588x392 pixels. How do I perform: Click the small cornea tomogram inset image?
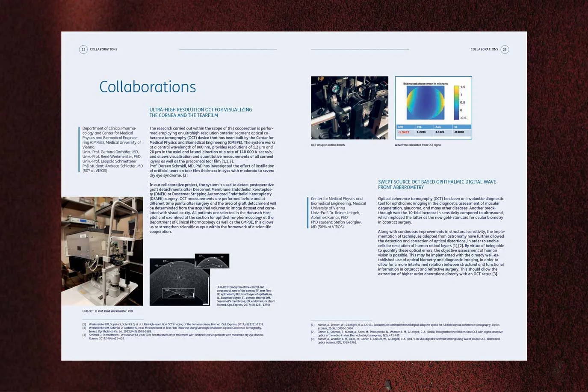pos(213,261)
